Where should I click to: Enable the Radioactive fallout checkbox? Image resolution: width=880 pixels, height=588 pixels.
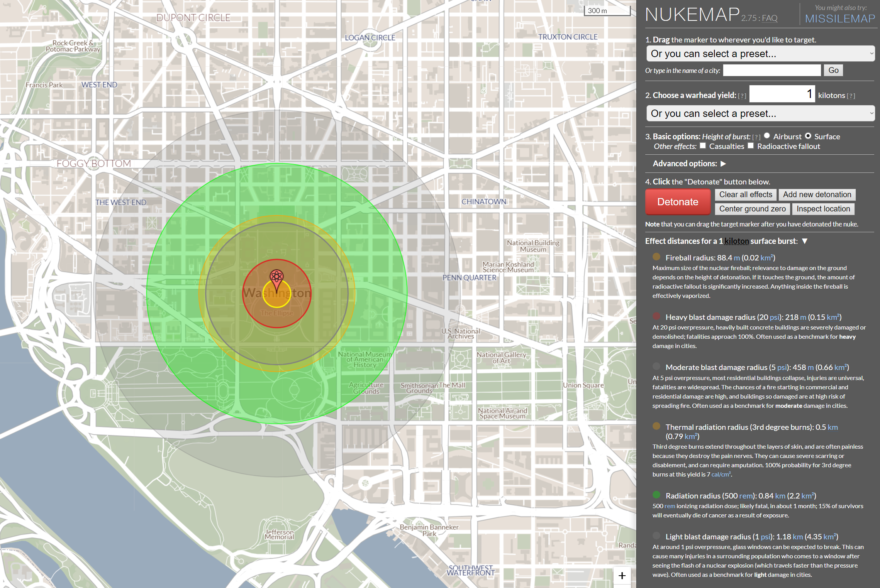click(751, 146)
